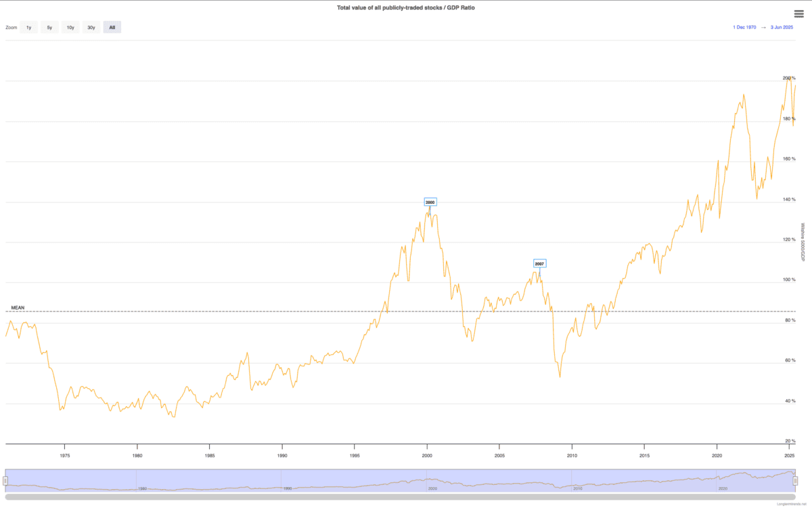This screenshot has height=508, width=812.
Task: Grab the left navigator range handle
Action: (5, 481)
